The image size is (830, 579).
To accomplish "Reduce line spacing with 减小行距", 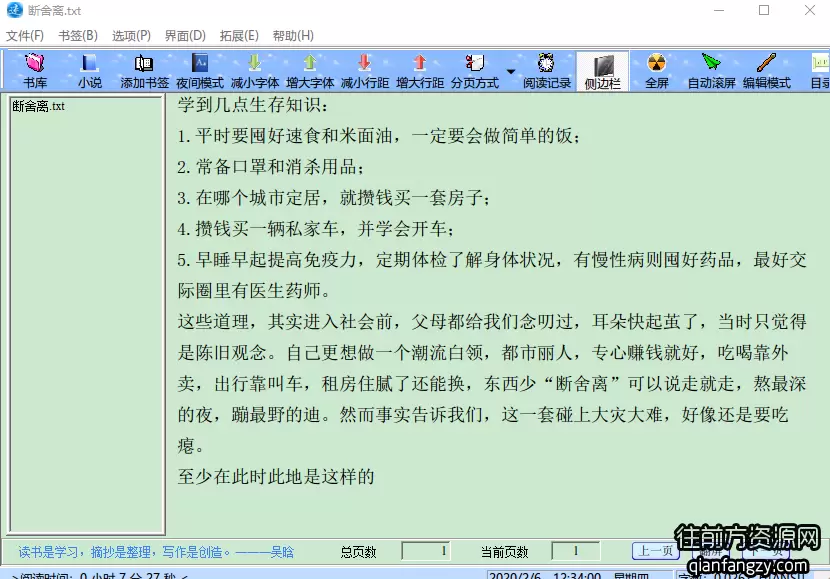I will pos(365,71).
